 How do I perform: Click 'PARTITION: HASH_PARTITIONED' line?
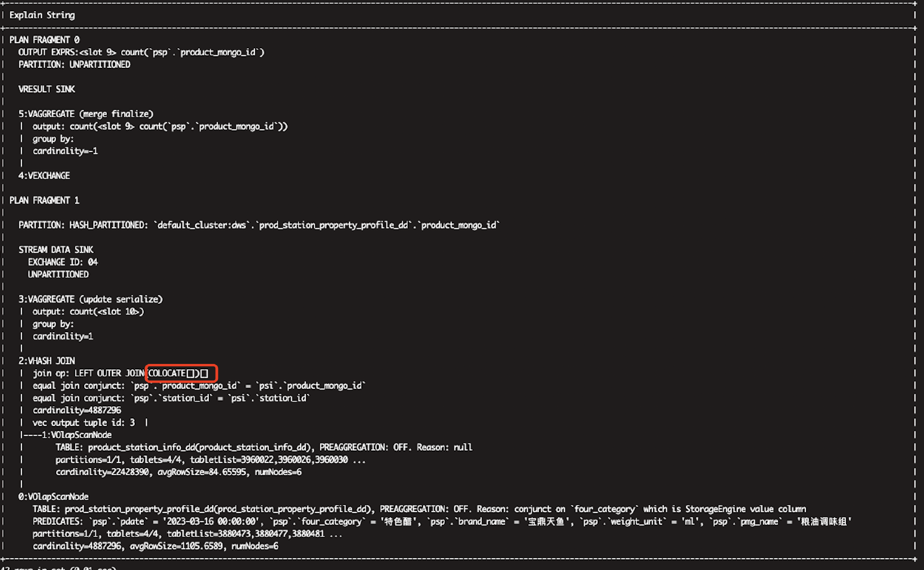click(x=259, y=225)
